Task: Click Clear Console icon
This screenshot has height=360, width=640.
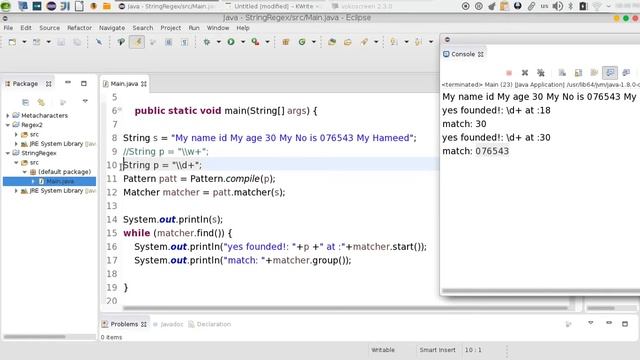Action: click(562, 73)
